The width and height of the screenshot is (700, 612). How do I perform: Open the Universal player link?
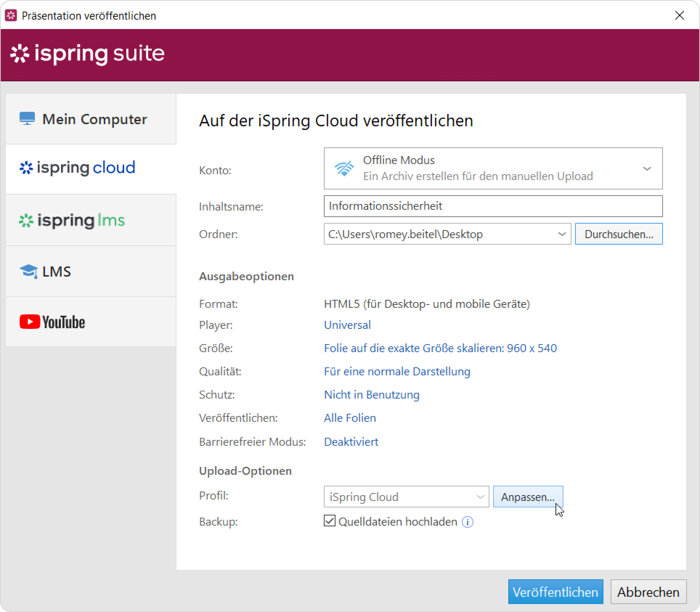pyautogui.click(x=347, y=325)
